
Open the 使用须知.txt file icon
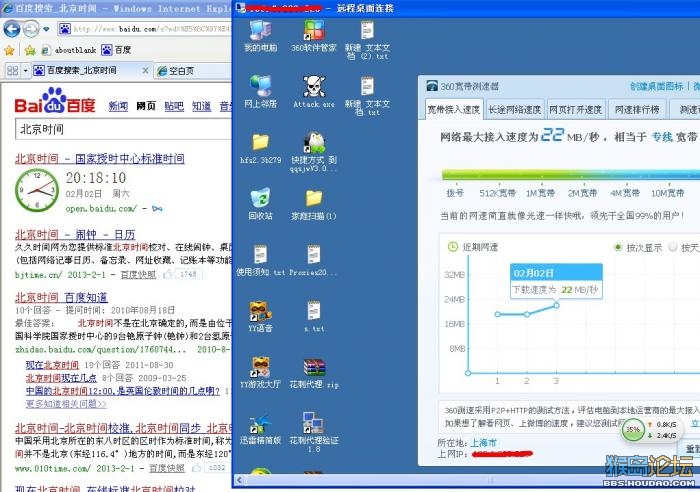(260, 261)
